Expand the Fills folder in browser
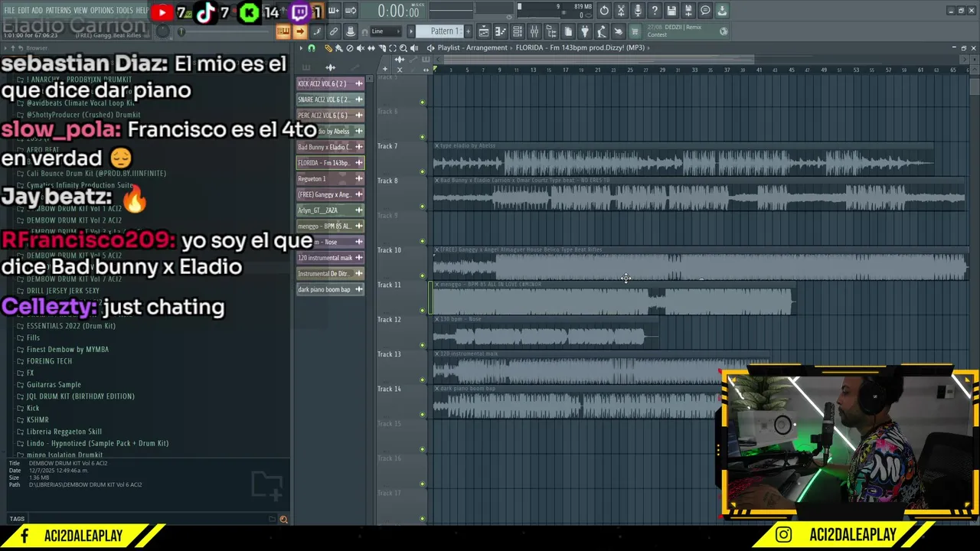 pyautogui.click(x=33, y=337)
